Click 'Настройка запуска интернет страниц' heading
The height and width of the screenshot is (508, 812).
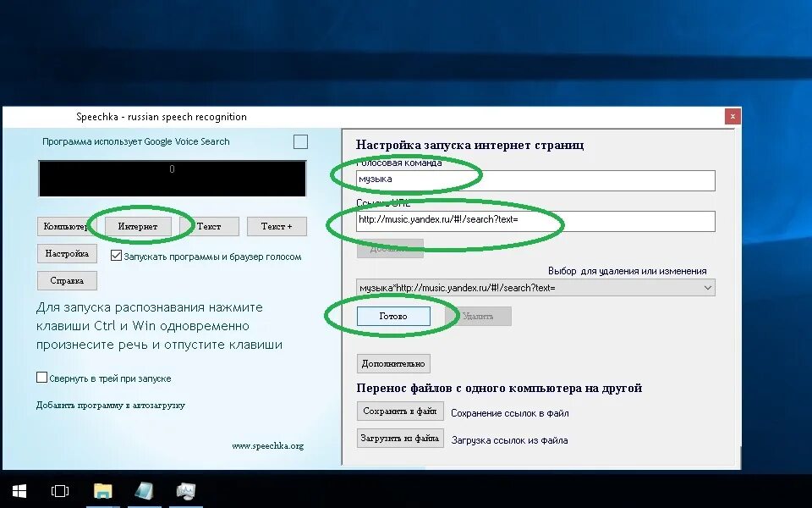[469, 145]
